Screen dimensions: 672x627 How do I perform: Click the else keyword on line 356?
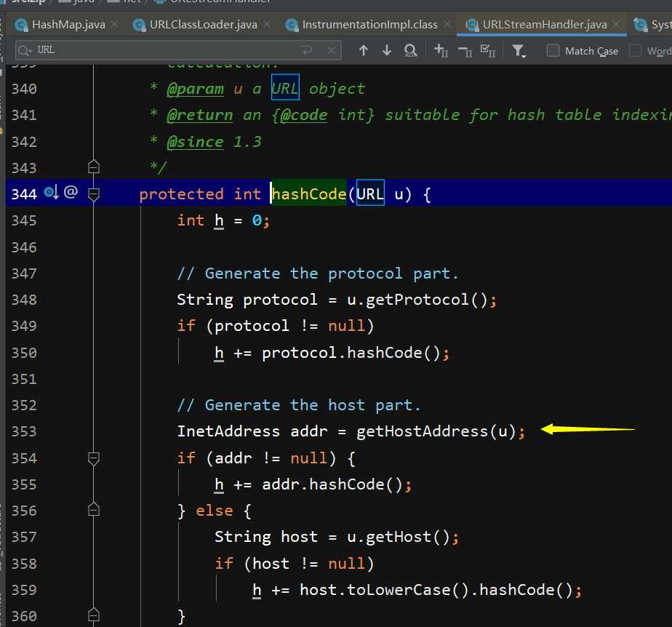(x=215, y=511)
